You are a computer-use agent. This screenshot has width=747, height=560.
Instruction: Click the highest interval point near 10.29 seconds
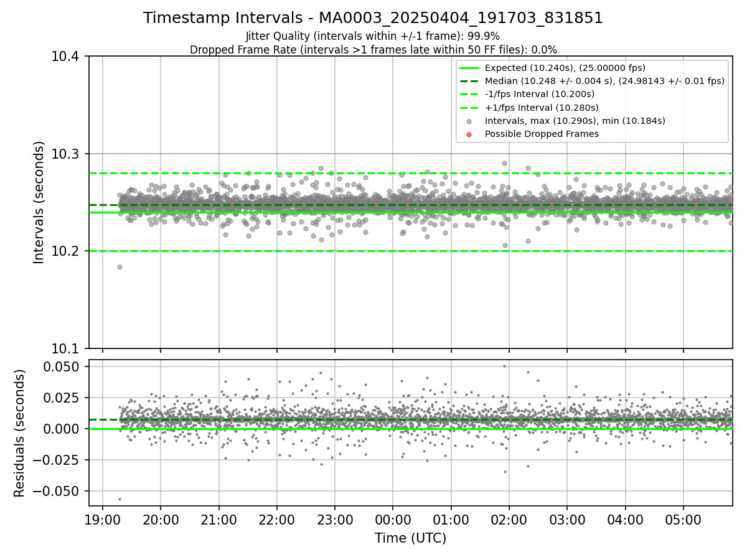504,163
